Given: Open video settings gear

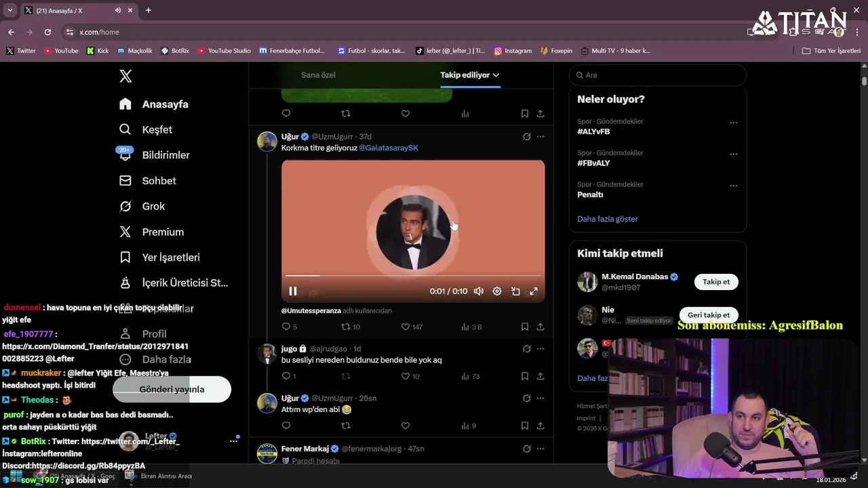Looking at the screenshot, I should click(497, 291).
